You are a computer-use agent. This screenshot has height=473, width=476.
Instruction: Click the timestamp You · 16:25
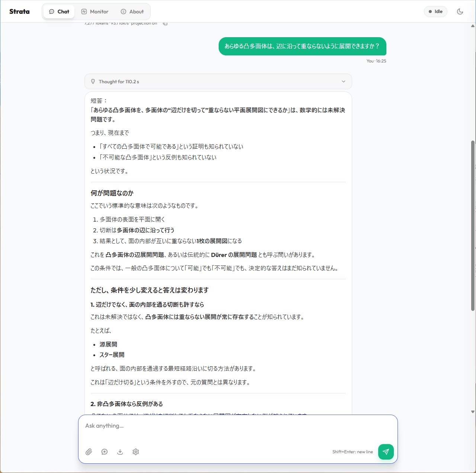(x=376, y=61)
